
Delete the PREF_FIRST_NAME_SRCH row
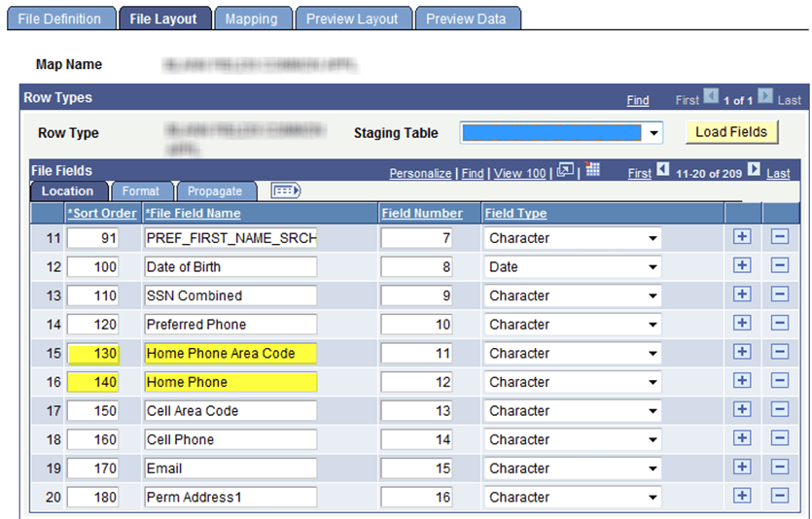coord(779,237)
